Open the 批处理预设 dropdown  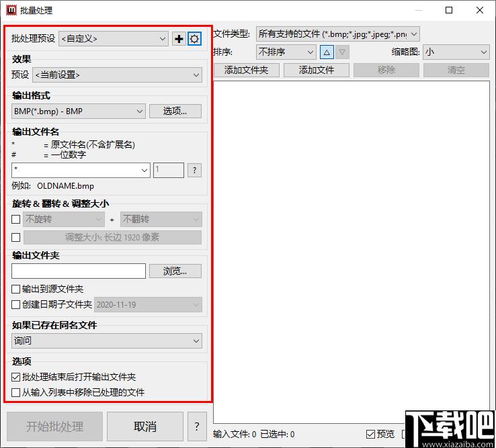pyautogui.click(x=114, y=38)
